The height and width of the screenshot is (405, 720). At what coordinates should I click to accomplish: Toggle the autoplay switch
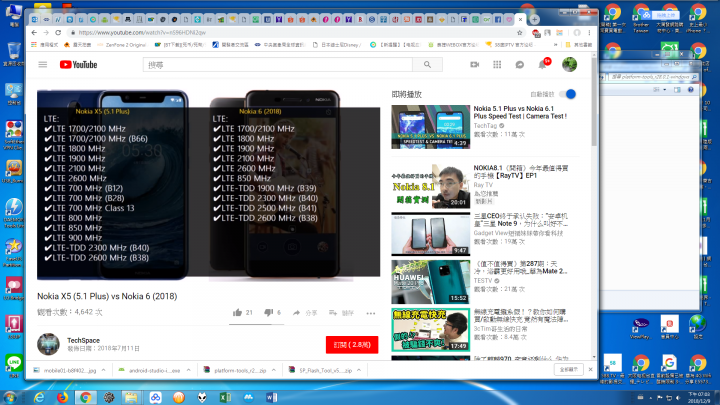point(568,94)
